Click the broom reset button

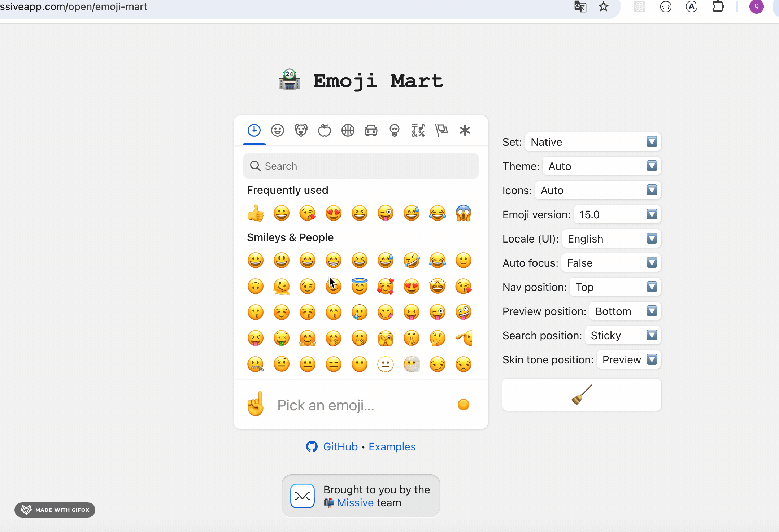pos(582,395)
